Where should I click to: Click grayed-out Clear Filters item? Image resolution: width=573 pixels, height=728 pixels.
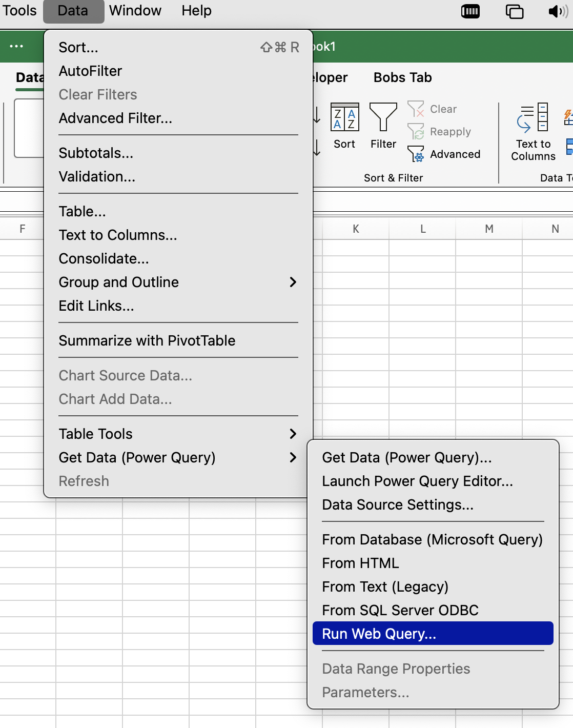(x=178, y=94)
